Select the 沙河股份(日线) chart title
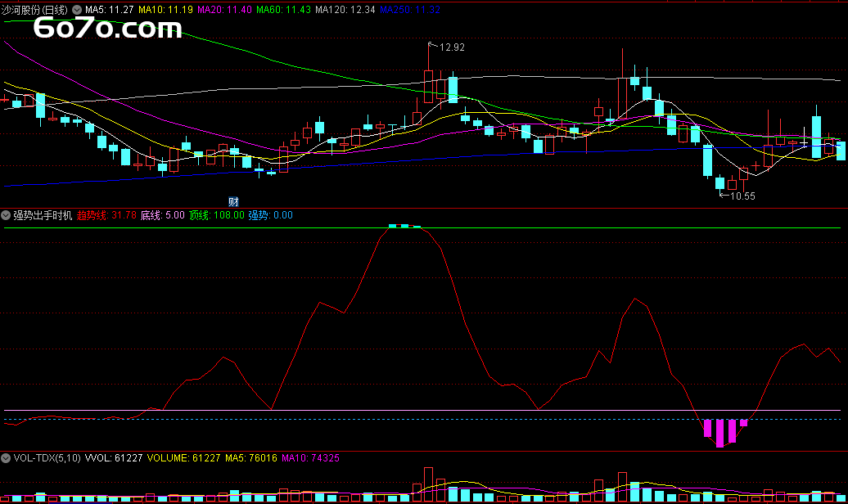Viewport: 848px width, 504px height. coord(34,10)
